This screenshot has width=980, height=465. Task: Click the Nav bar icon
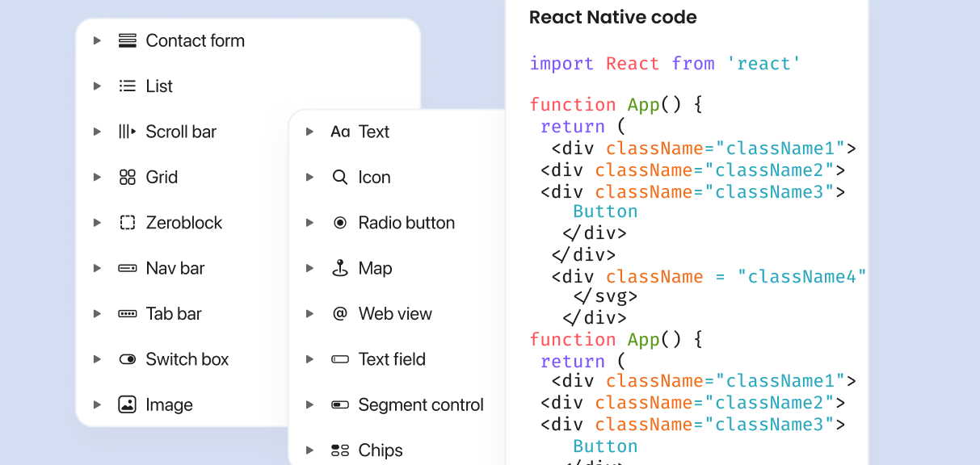[127, 268]
